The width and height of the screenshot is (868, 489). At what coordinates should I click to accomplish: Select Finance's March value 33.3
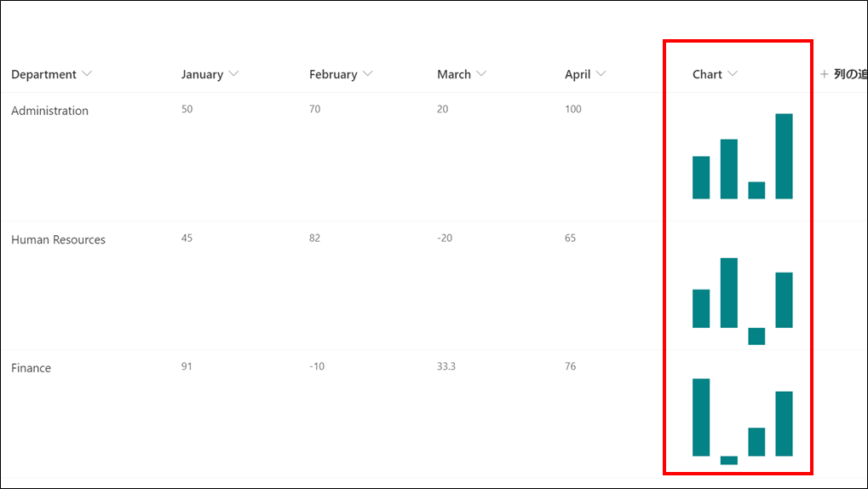446,366
